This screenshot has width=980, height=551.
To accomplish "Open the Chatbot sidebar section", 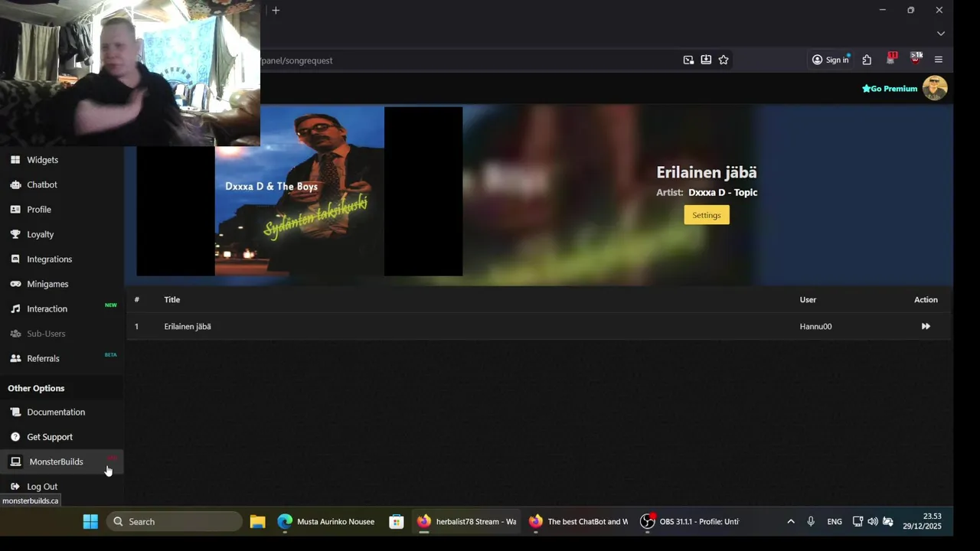I will (x=42, y=184).
